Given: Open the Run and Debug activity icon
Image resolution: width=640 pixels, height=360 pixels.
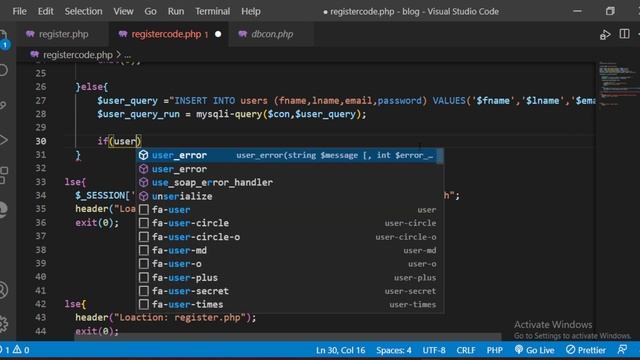Looking at the screenshot, I should coord(3,140).
